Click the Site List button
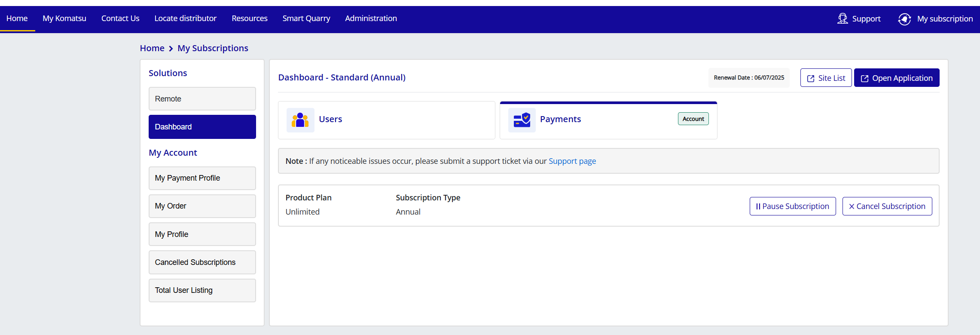Screen dimensions: 980x335 coord(826,78)
